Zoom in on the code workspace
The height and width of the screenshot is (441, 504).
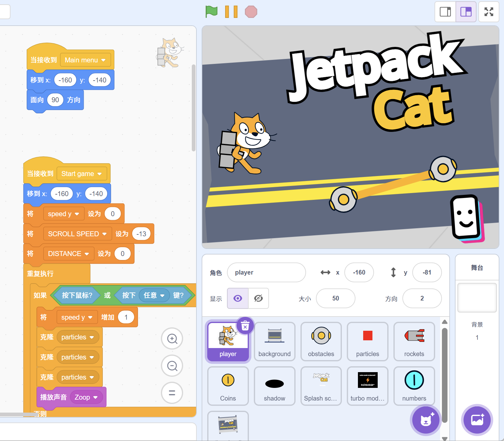click(172, 339)
